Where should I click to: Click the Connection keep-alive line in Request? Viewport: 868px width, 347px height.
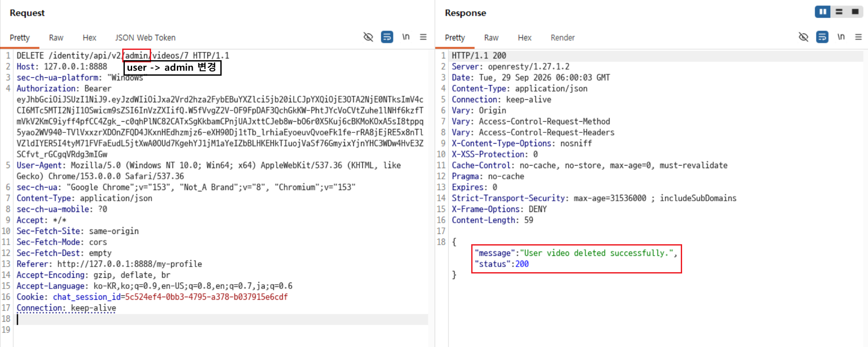pyautogui.click(x=66, y=308)
